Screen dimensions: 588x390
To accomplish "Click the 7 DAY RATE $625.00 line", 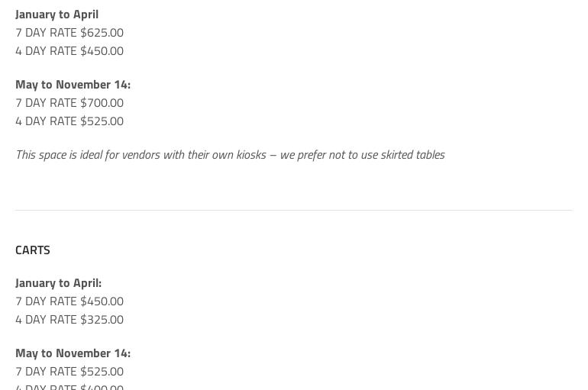I will point(69,33).
